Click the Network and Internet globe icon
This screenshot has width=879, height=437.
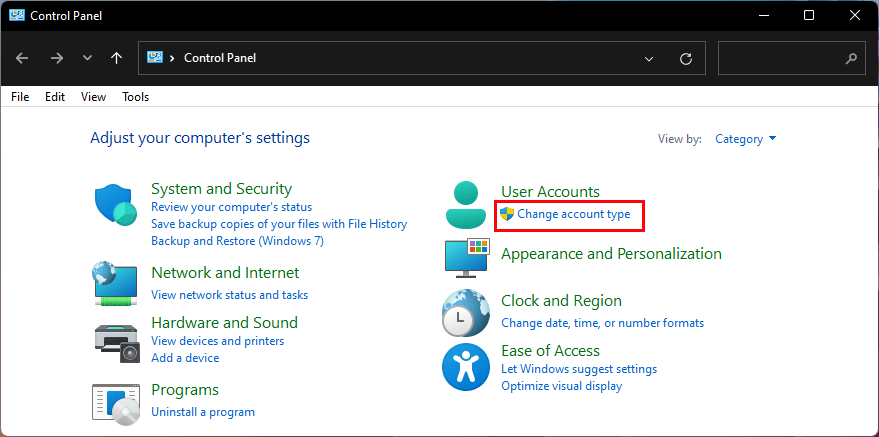click(x=115, y=284)
